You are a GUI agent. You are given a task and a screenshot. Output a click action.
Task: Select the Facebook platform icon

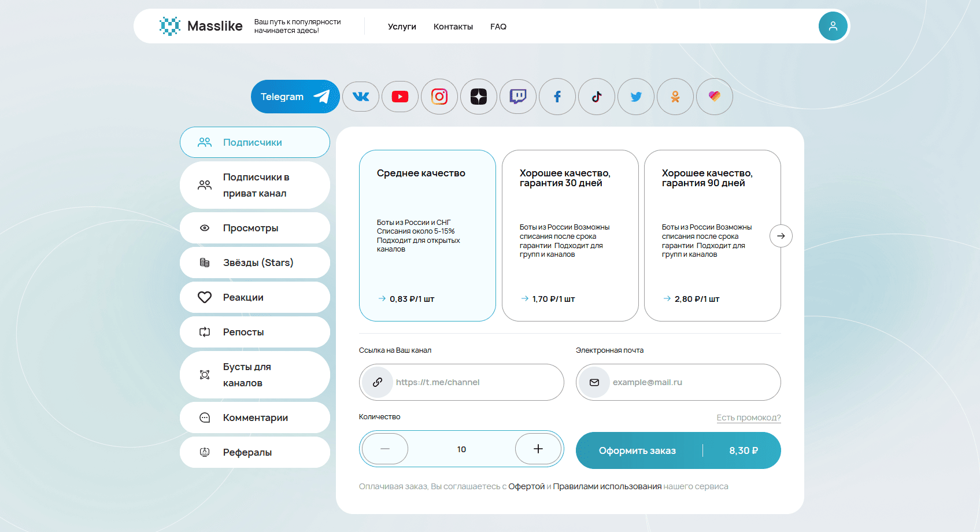click(557, 97)
